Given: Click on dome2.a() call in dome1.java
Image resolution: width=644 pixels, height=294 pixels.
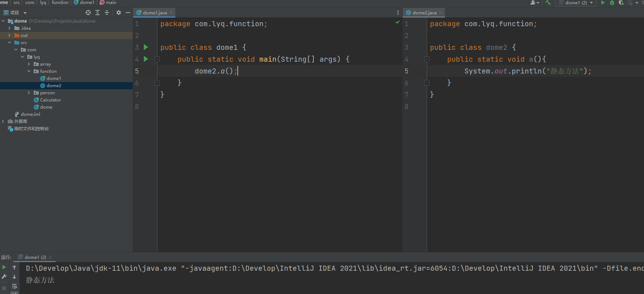Looking at the screenshot, I should tap(216, 71).
